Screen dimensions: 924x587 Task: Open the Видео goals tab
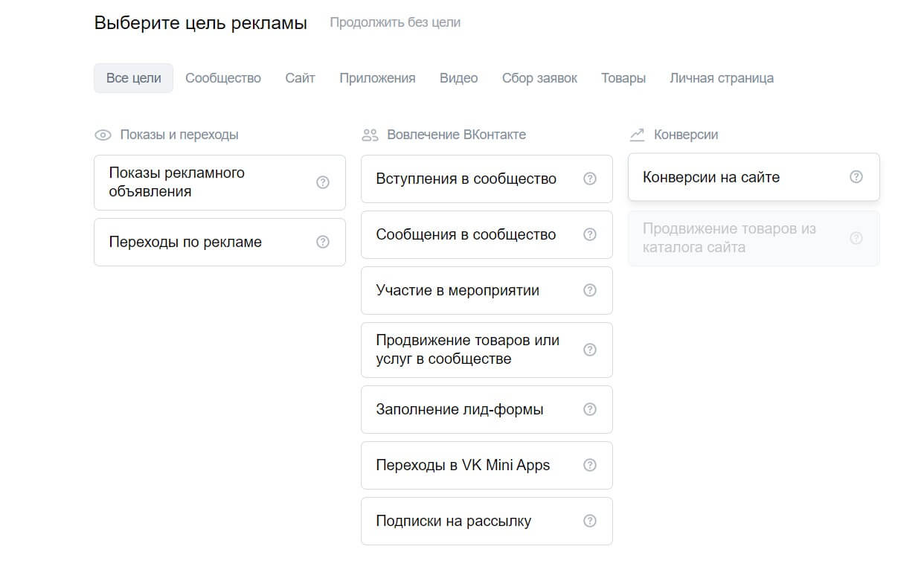[458, 77]
